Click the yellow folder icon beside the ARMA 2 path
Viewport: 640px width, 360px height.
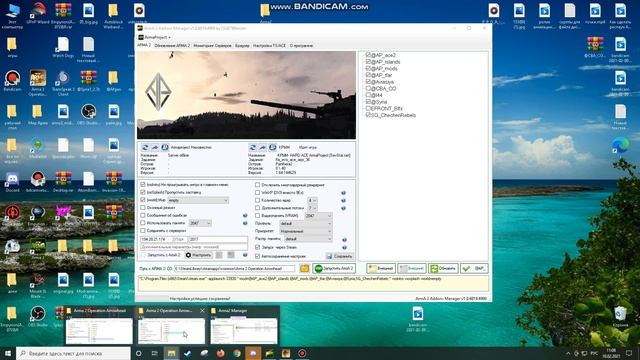pos(304,269)
